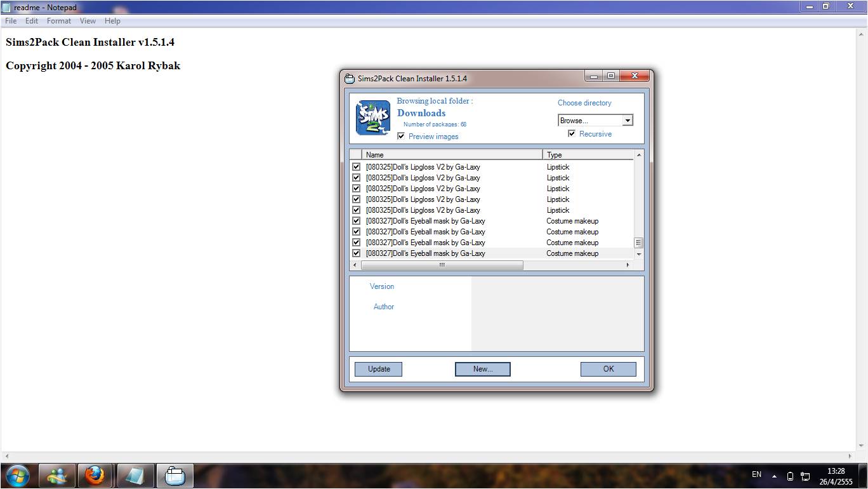The width and height of the screenshot is (868, 489).
Task: Click Notepad vertical scroll up arrow
Action: [x=860, y=34]
